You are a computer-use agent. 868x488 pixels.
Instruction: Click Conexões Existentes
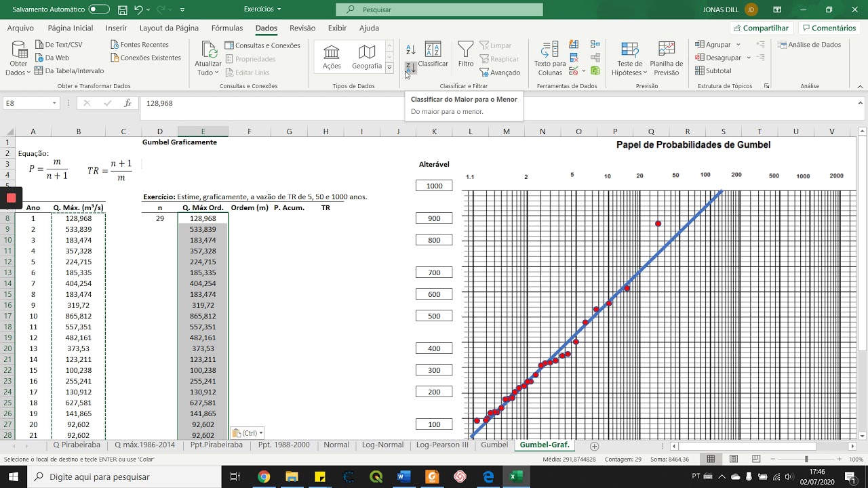tap(145, 58)
